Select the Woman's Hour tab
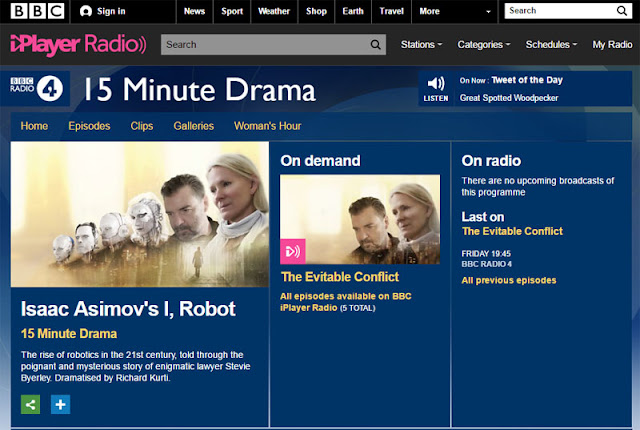Image resolution: width=640 pixels, height=430 pixels. pos(267,126)
